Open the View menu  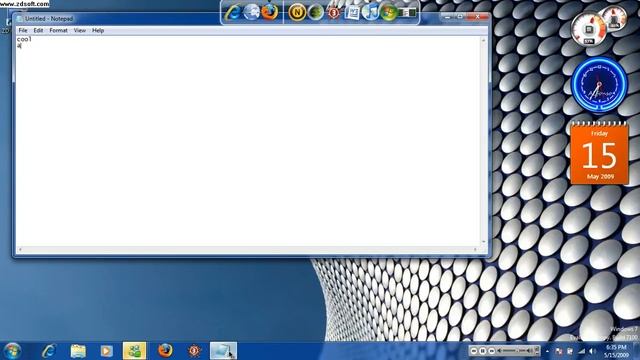[80, 31]
